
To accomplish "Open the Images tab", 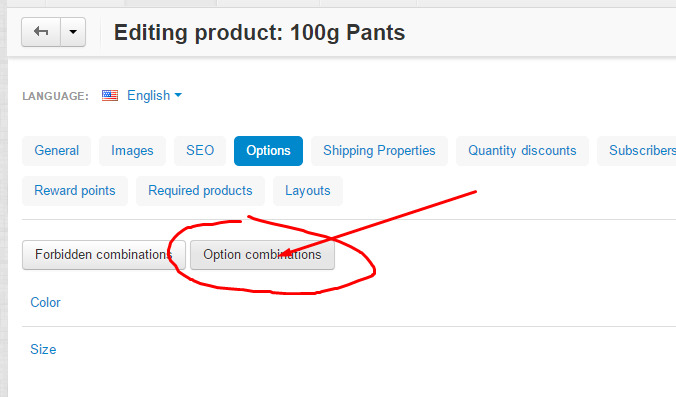I will point(132,151).
